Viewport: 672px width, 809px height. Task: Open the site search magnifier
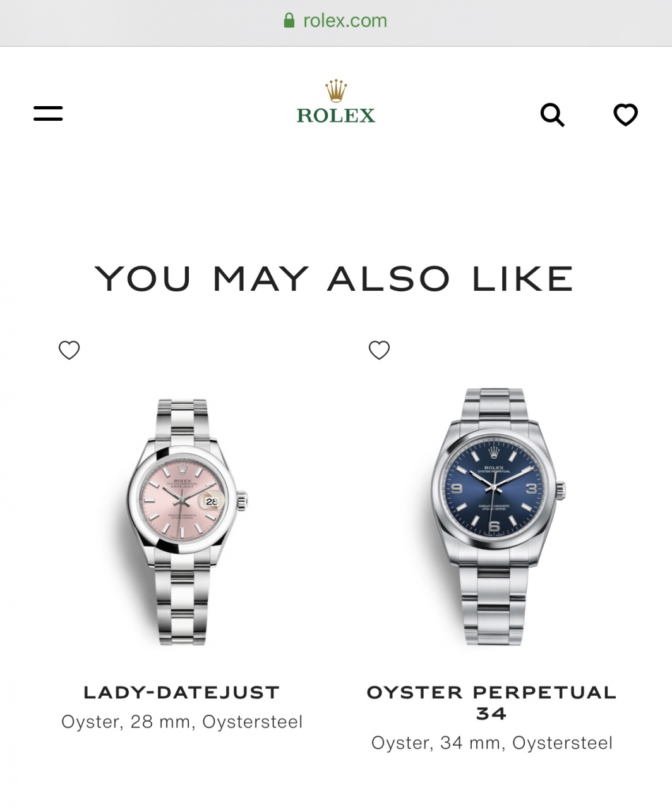[x=553, y=115]
